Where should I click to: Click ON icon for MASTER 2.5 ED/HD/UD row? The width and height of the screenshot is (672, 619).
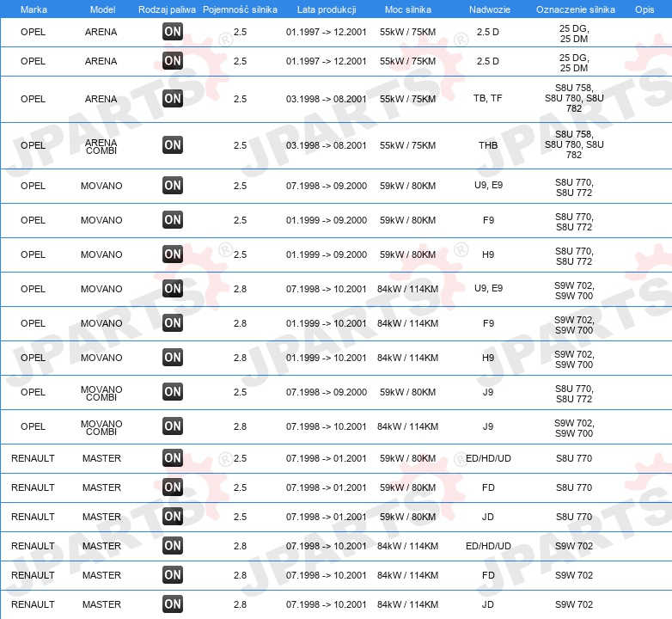[x=173, y=458]
